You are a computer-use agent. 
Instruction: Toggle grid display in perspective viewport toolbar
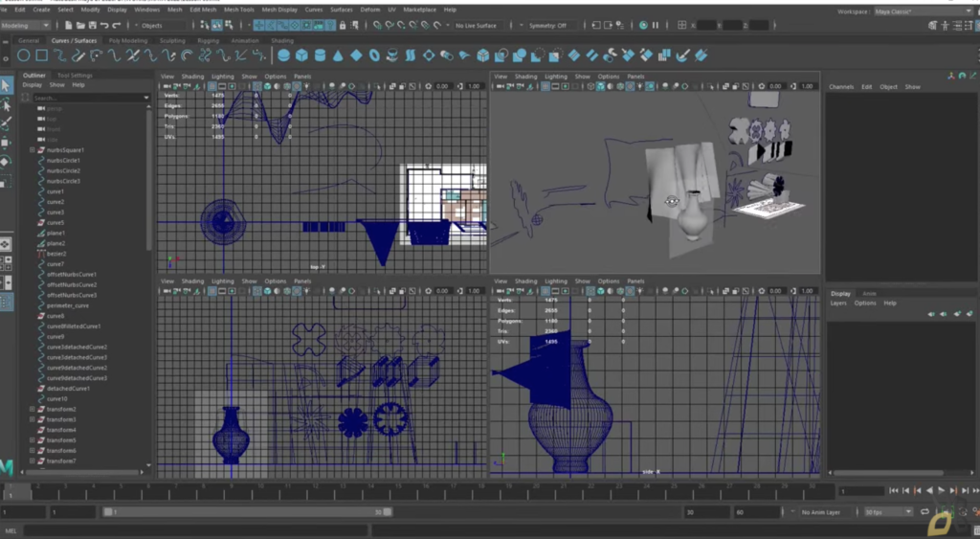pyautogui.click(x=545, y=86)
